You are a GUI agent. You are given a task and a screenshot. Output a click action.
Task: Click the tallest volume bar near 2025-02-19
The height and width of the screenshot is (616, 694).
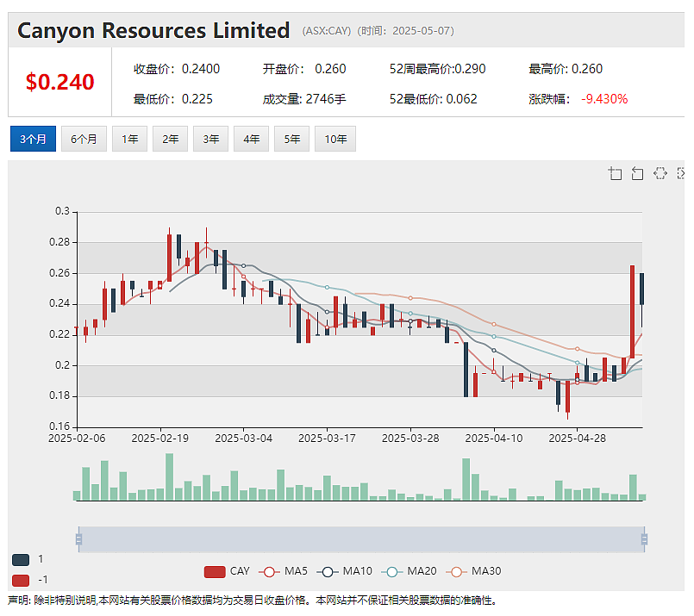(170, 476)
